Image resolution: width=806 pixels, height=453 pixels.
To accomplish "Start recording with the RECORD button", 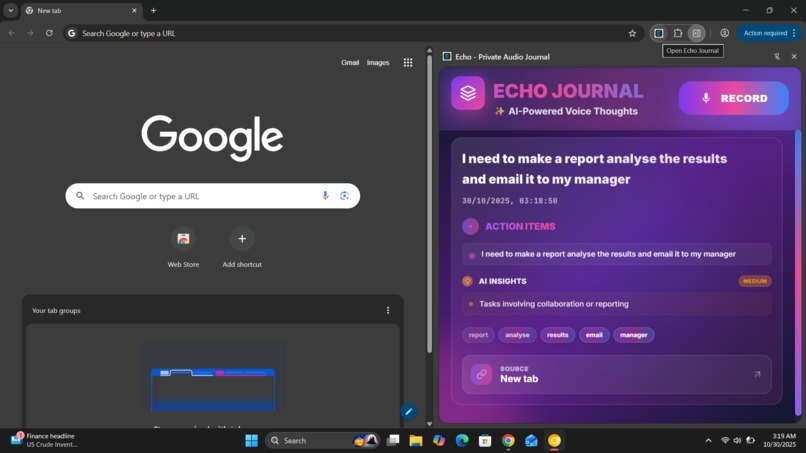I will 734,98.
